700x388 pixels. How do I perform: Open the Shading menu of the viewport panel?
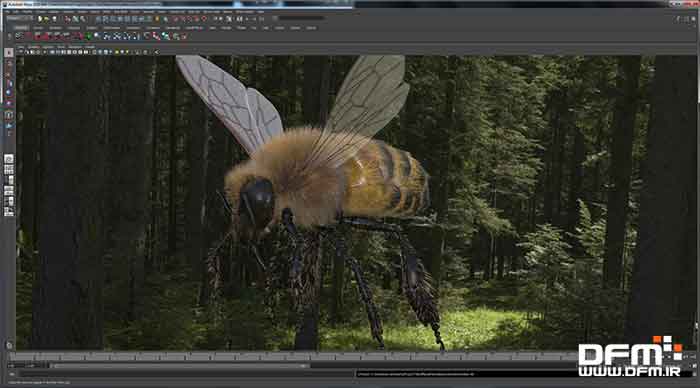(34, 46)
